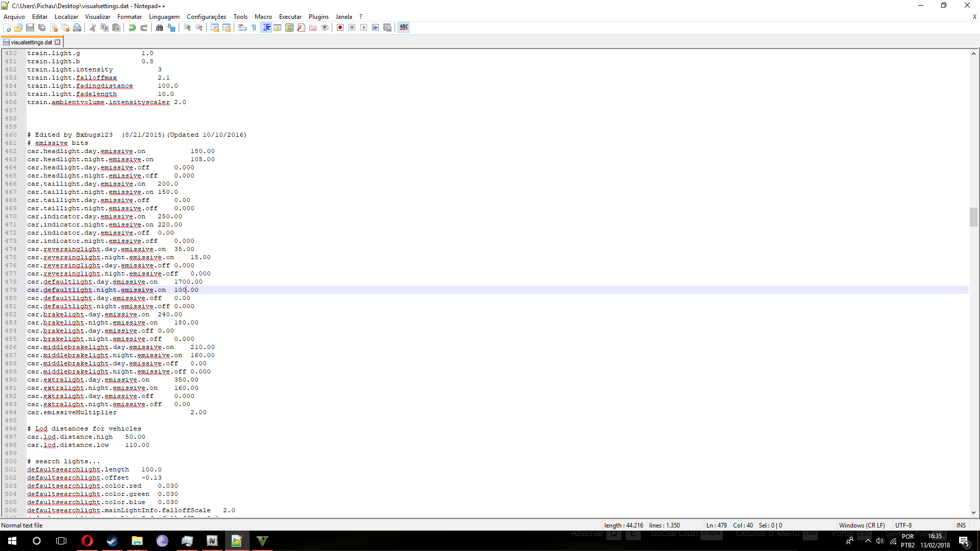Start macro recording with red dot icon
The width and height of the screenshot is (980, 551).
tap(340, 28)
